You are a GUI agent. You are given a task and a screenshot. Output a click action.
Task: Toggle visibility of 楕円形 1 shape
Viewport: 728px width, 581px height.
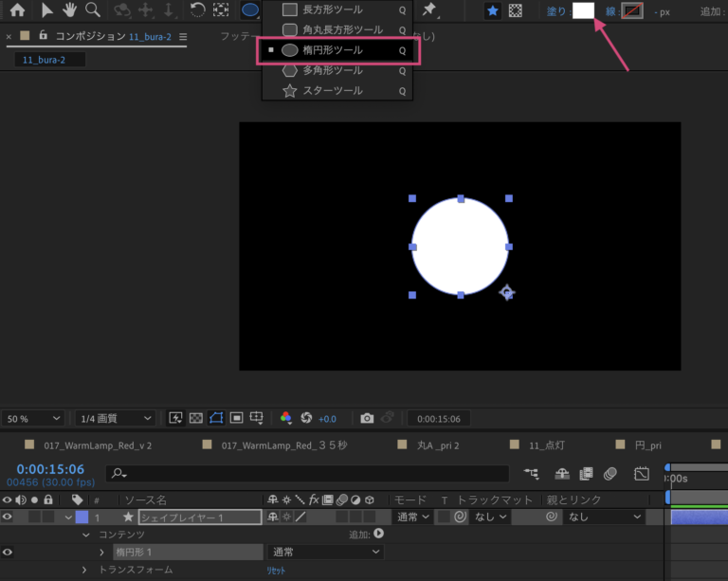pyautogui.click(x=8, y=552)
